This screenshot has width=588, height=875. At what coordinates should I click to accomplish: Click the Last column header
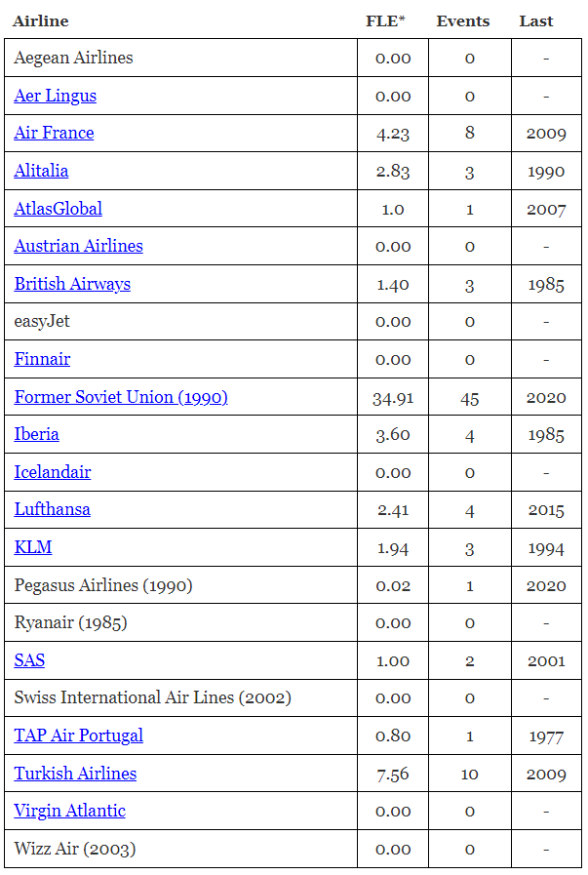[536, 20]
